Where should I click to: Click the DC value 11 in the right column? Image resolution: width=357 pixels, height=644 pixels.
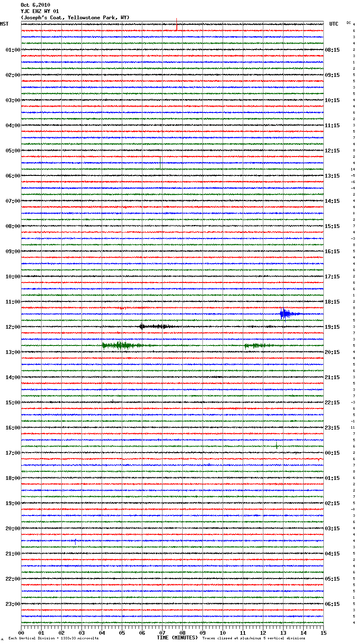point(353,427)
